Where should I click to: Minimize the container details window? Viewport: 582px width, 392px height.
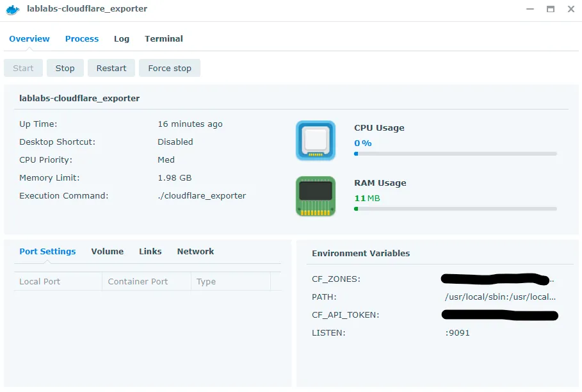(530, 9)
